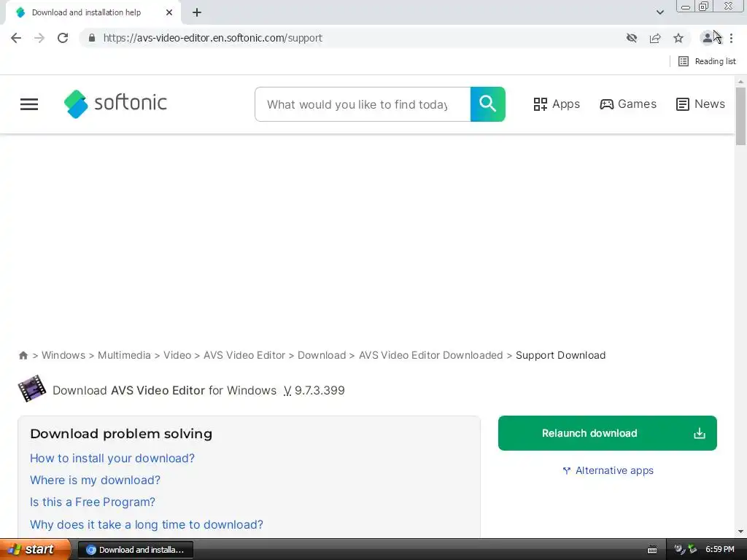Click the Softonic logo
The image size is (747, 560).
tap(115, 104)
